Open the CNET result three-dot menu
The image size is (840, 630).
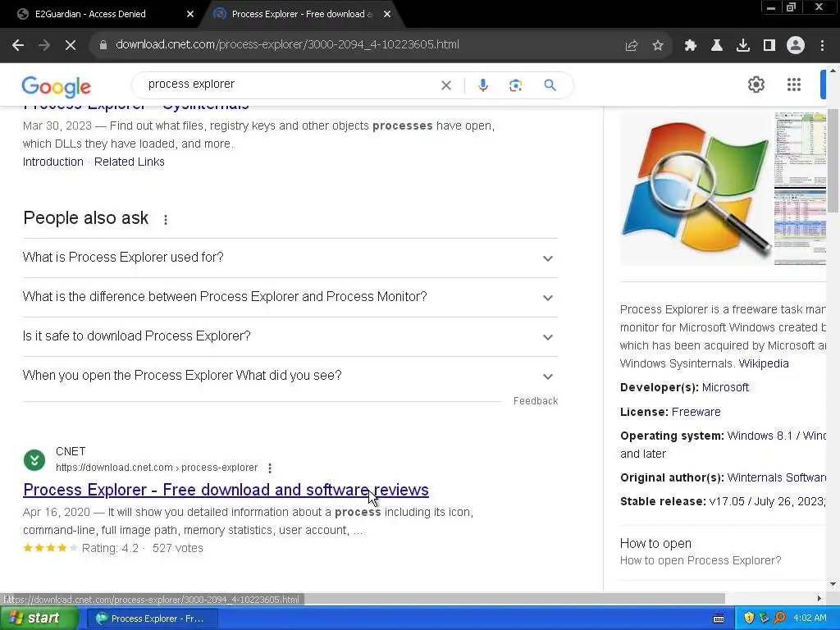(269, 468)
